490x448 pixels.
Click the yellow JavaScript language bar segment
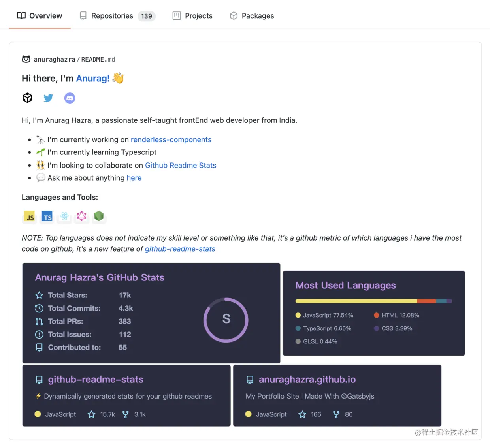click(x=356, y=301)
